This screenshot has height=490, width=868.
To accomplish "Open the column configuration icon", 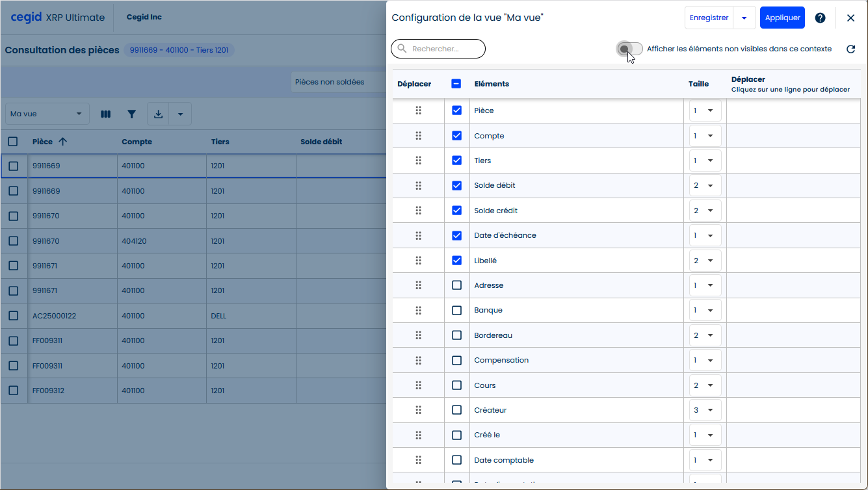I will click(x=105, y=114).
